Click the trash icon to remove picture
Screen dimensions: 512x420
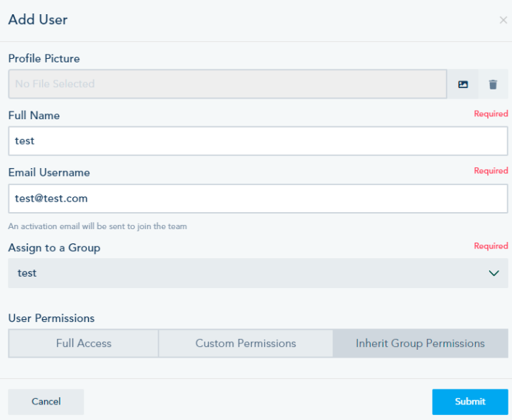pyautogui.click(x=493, y=84)
